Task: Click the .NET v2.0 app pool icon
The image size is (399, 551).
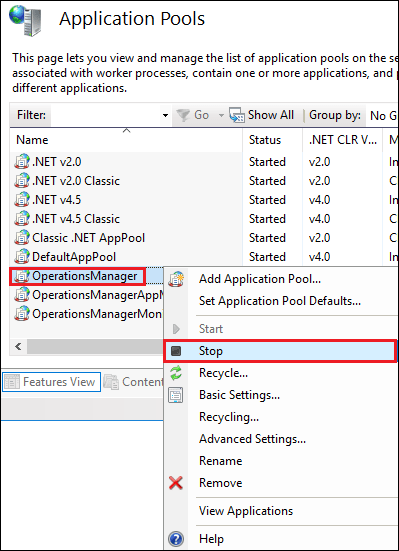Action: [22, 162]
